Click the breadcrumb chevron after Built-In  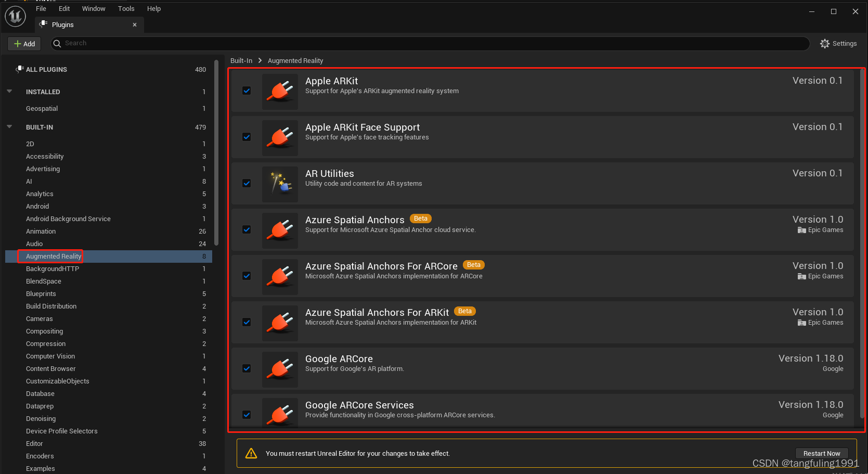pyautogui.click(x=260, y=60)
